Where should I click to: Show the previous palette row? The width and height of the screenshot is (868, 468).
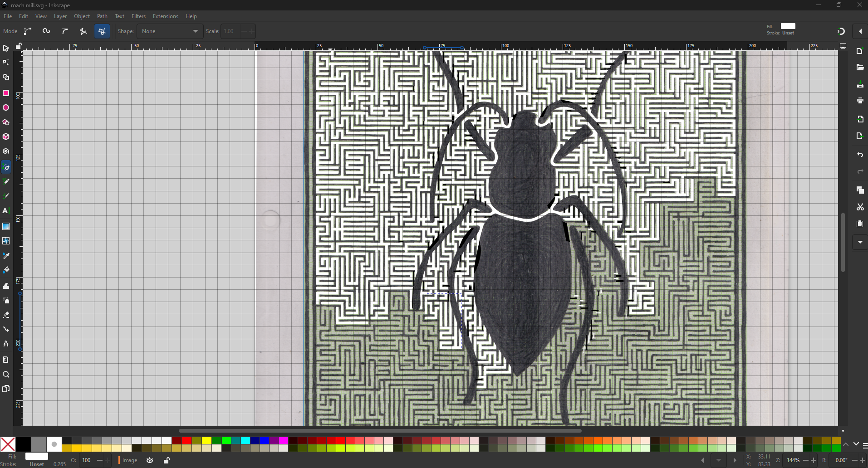[x=846, y=444]
